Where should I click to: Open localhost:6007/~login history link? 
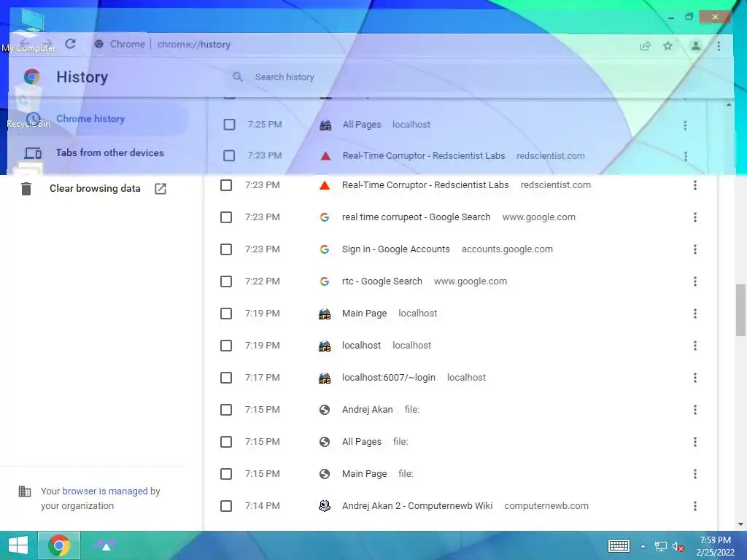point(388,378)
